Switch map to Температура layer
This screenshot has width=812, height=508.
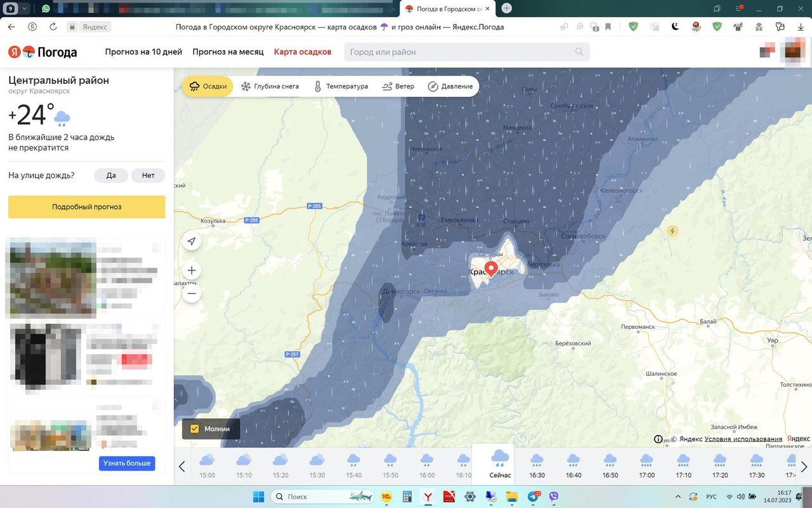[x=341, y=86]
